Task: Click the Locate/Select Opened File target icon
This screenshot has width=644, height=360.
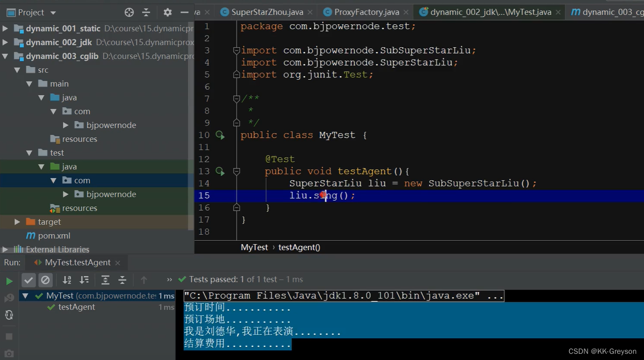Action: [129, 12]
